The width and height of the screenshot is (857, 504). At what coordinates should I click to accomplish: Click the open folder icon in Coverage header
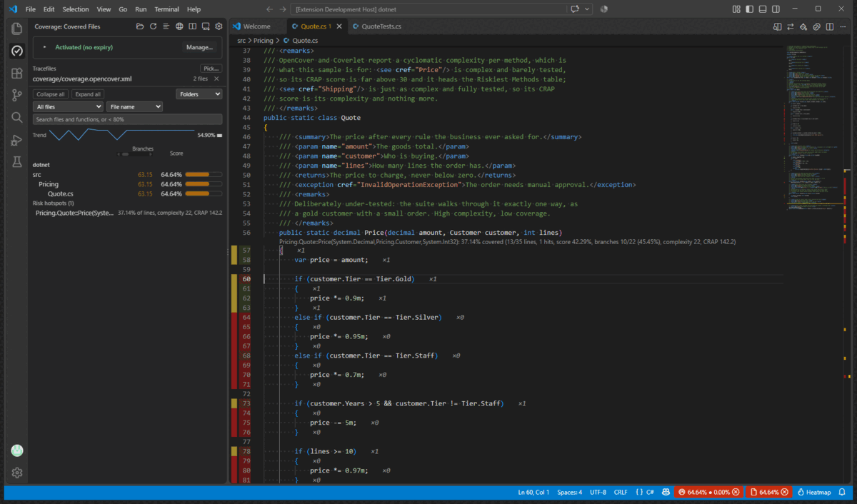click(x=140, y=26)
